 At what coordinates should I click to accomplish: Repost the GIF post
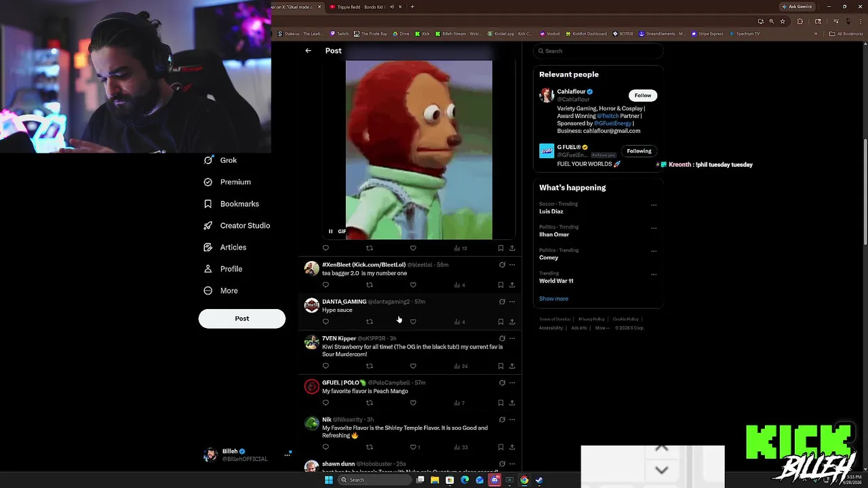point(370,248)
